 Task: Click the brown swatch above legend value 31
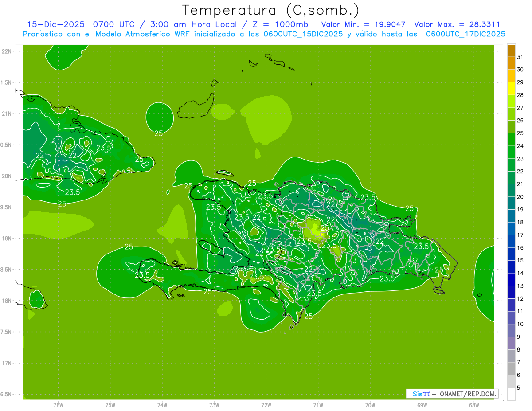(511, 51)
